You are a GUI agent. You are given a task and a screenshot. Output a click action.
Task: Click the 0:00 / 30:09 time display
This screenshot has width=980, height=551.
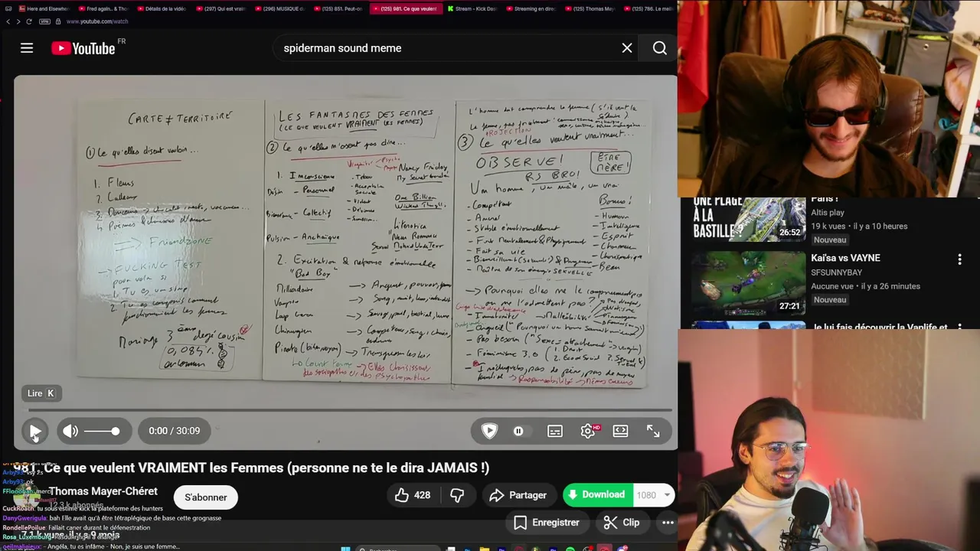point(175,431)
